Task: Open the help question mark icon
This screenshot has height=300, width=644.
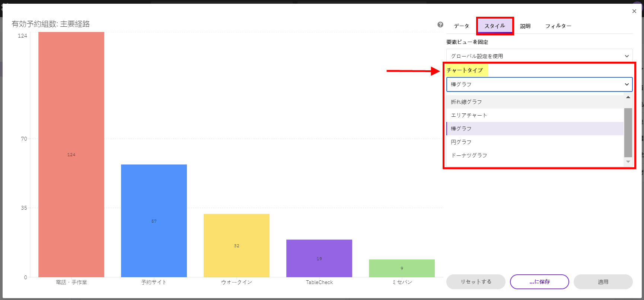Action: pyautogui.click(x=440, y=25)
